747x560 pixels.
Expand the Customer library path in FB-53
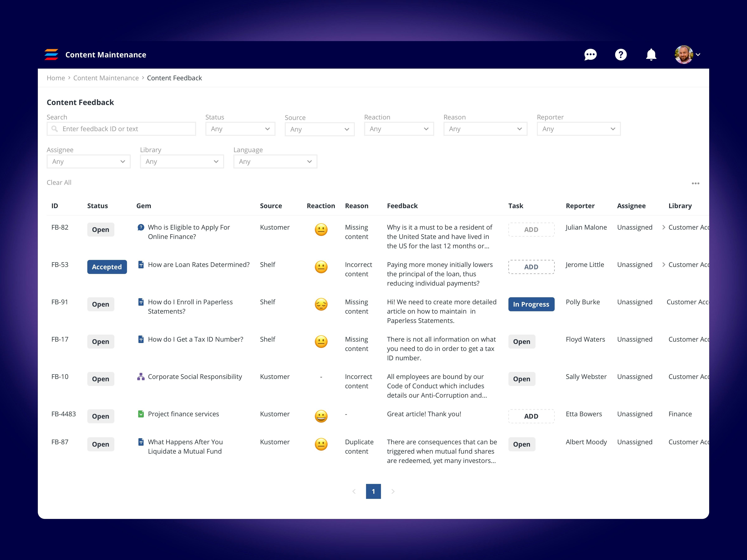[664, 265]
